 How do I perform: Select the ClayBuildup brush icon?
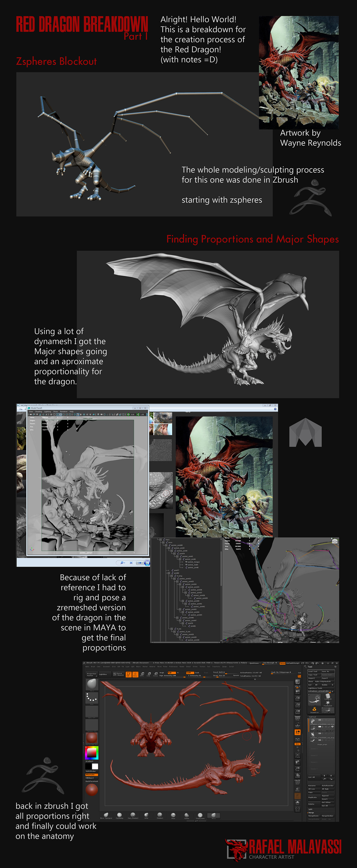click(x=119, y=815)
